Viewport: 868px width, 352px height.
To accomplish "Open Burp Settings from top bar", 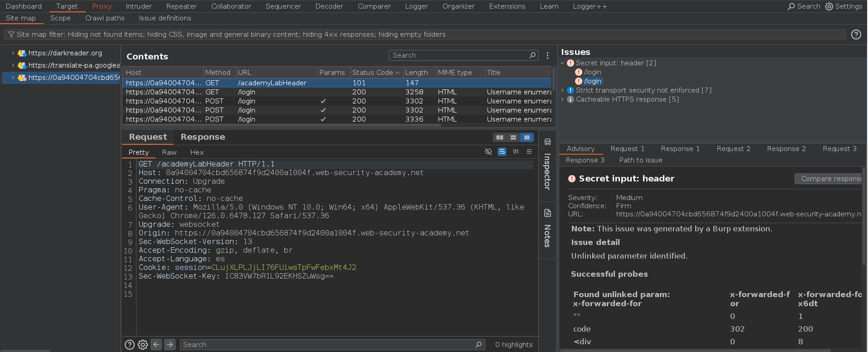I will click(844, 6).
